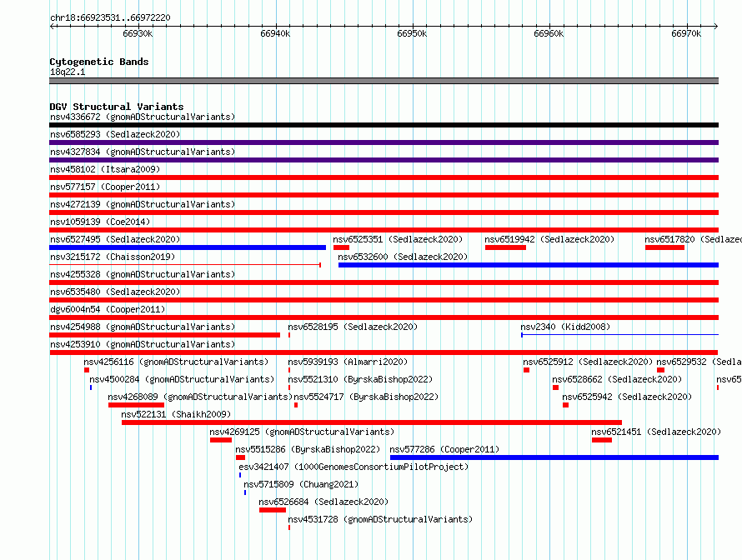Image resolution: width=742 pixels, height=560 pixels.
Task: Click nsv4256116 gnomAD variant label
Action: [176, 362]
